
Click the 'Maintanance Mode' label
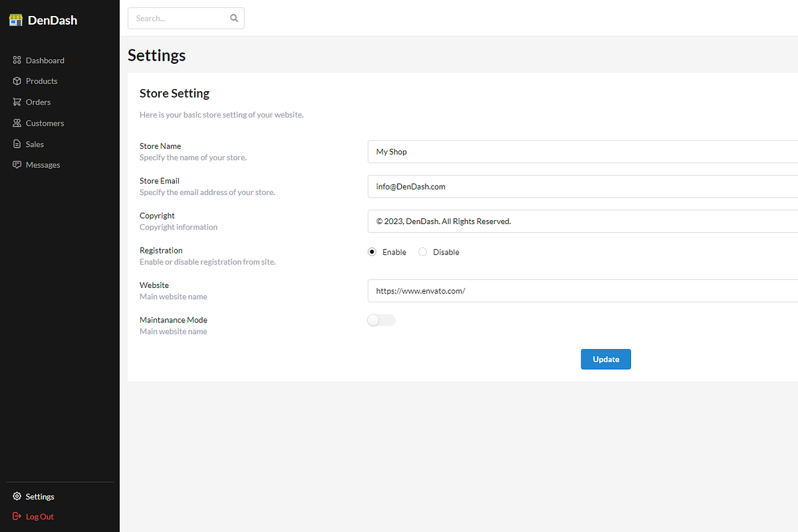pyautogui.click(x=174, y=320)
